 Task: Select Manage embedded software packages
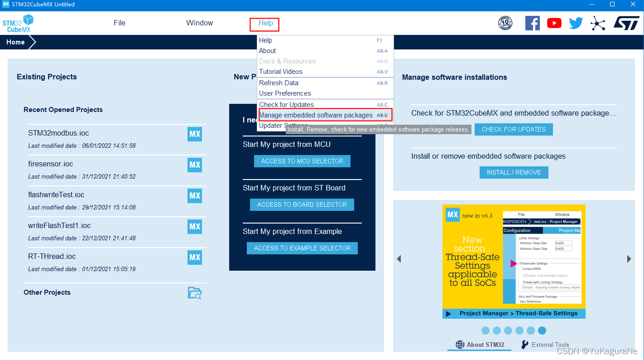tap(325, 115)
